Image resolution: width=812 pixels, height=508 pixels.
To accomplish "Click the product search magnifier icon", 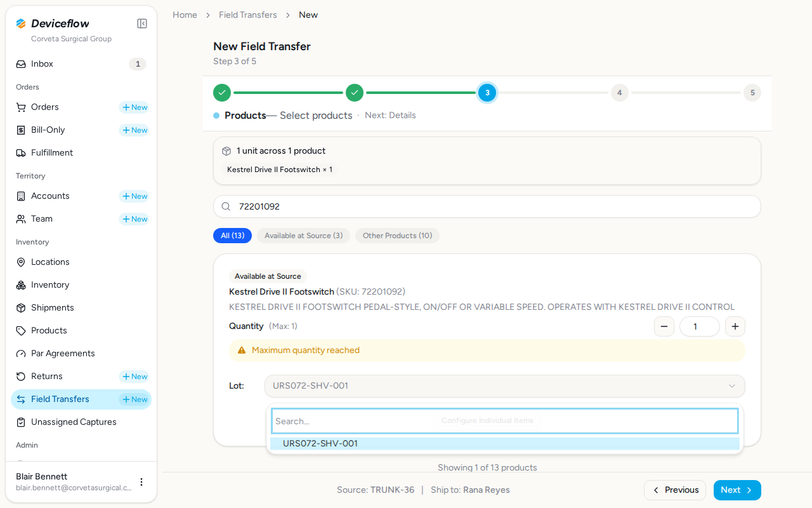I will tap(226, 206).
